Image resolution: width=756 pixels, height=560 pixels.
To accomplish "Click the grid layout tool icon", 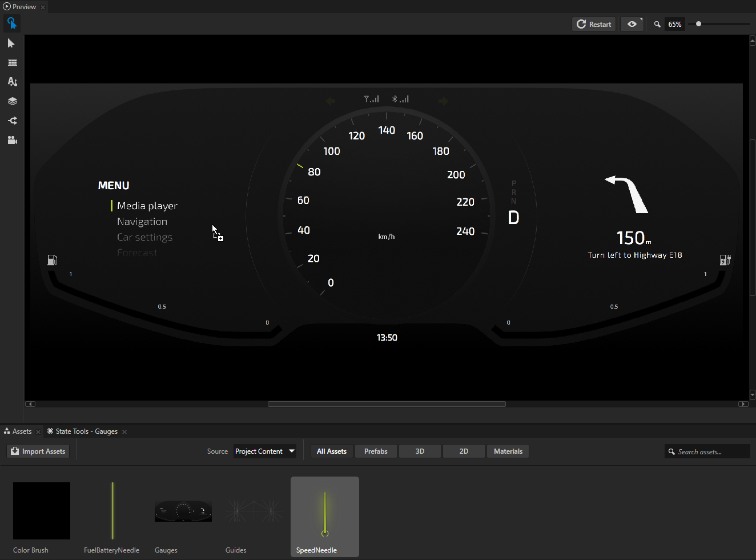I will pos(12,63).
